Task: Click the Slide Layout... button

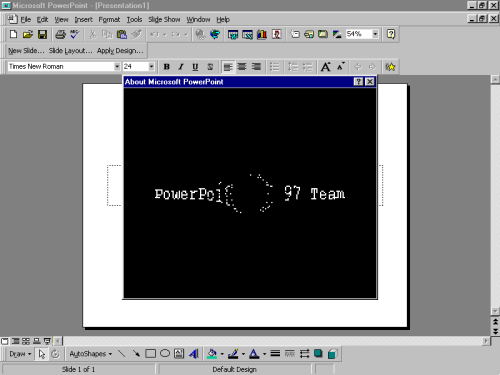Action: tap(70, 51)
